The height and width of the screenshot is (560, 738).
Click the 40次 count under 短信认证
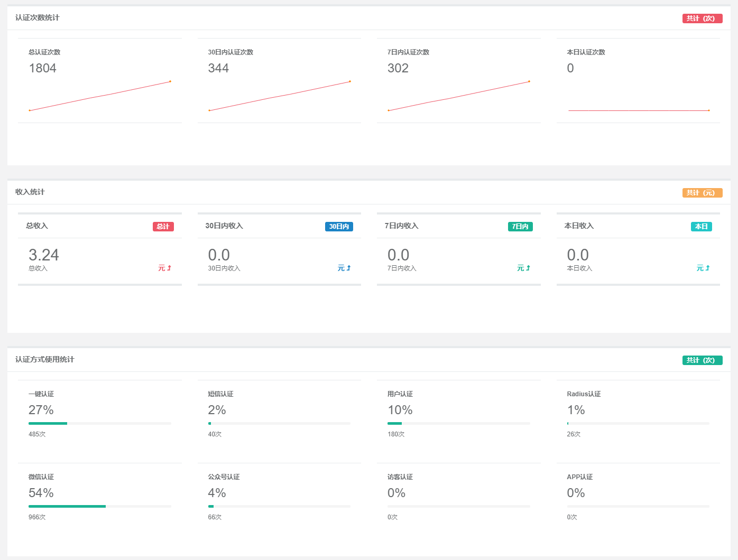point(215,434)
